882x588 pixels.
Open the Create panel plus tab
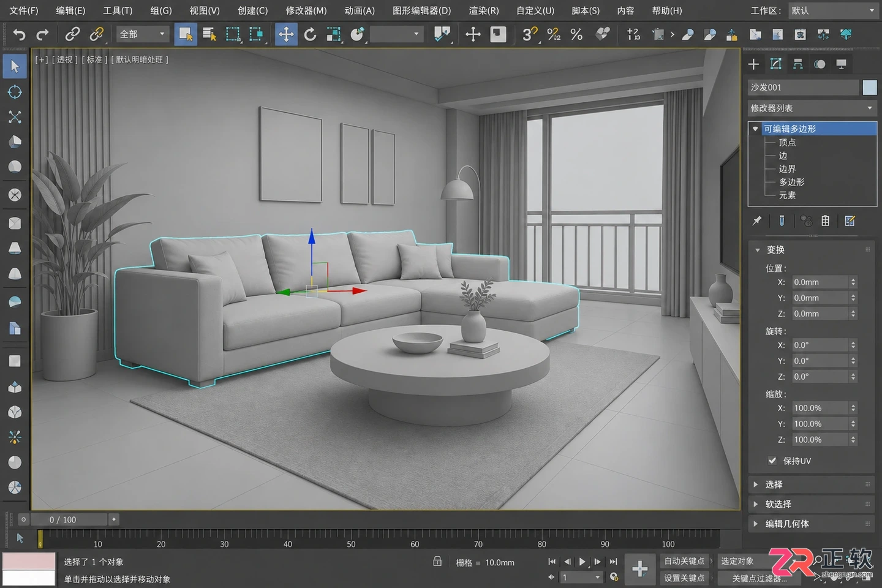(x=753, y=64)
